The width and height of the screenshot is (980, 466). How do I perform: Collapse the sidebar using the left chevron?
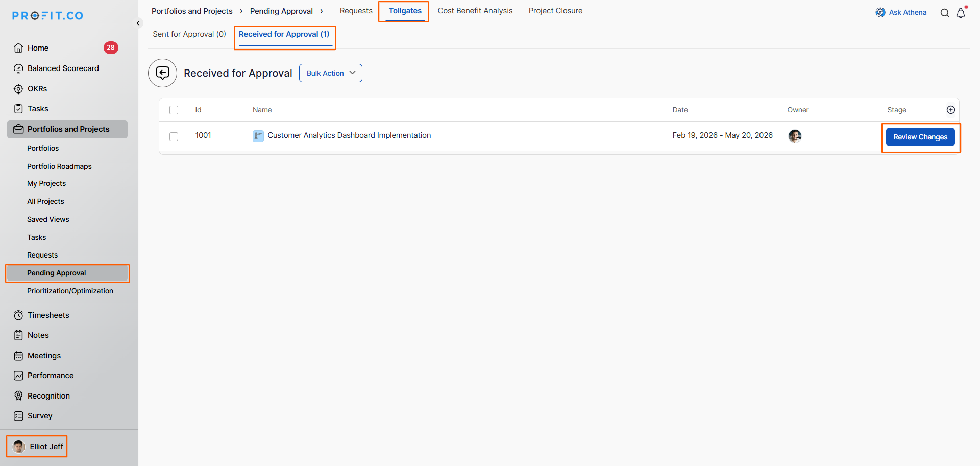click(138, 23)
